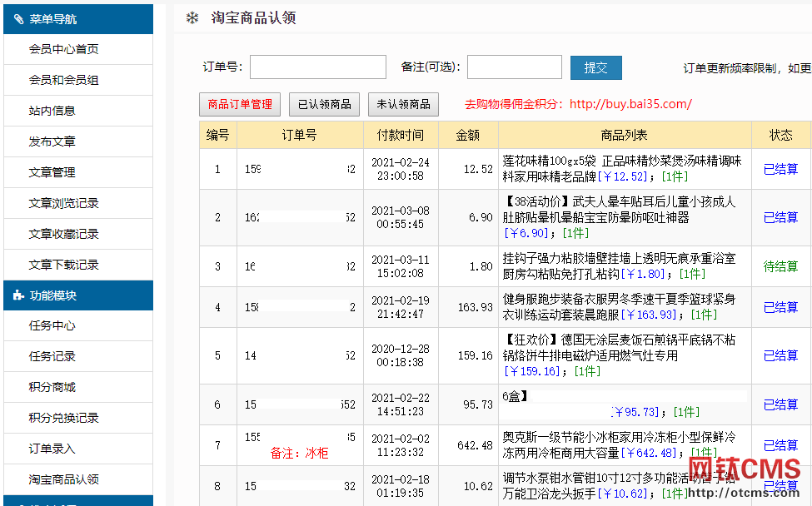The width and height of the screenshot is (812, 506).
Task: Select 淘宝商品认领 in the sidebar
Action: click(x=64, y=479)
